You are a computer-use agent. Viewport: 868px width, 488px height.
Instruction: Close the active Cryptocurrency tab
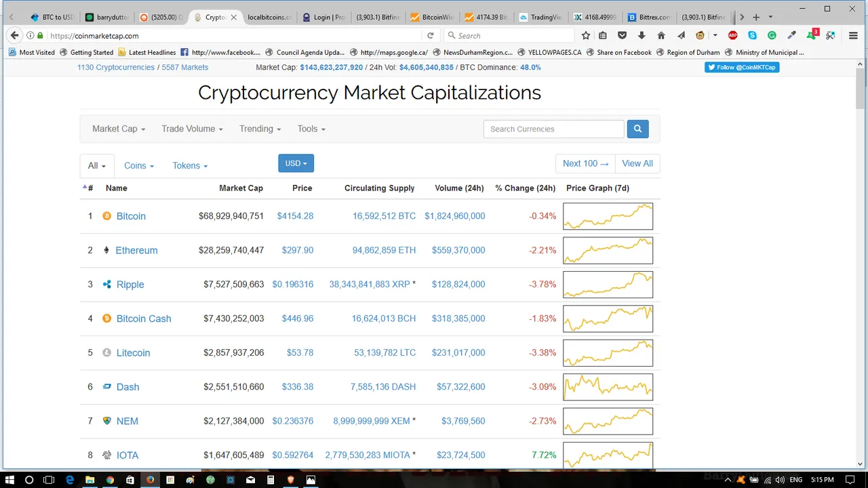[x=234, y=17]
